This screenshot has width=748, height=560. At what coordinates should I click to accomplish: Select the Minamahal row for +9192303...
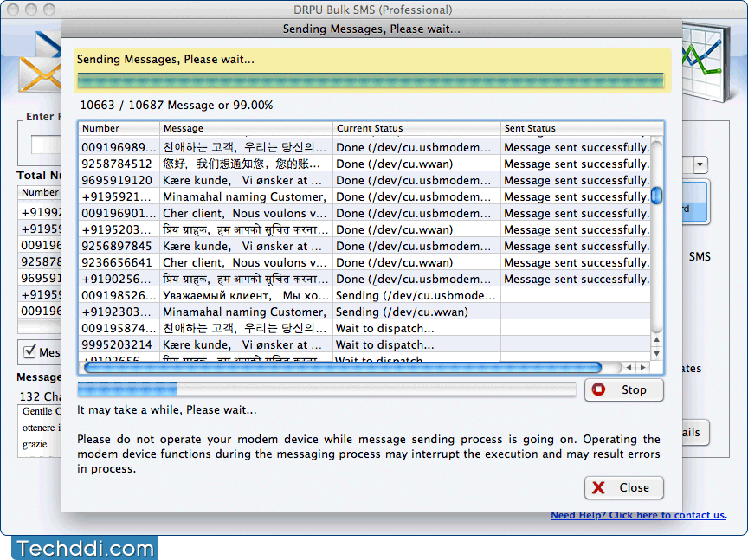click(364, 312)
